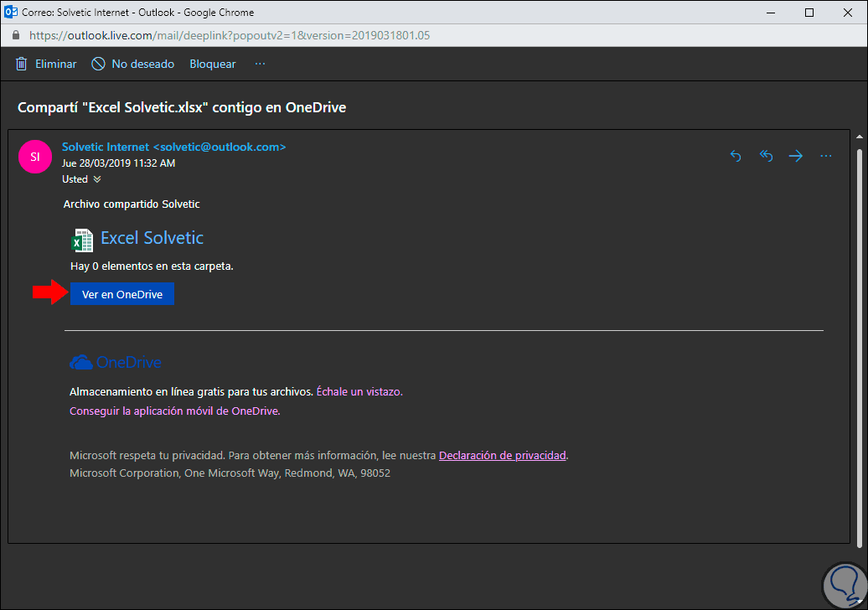868x610 pixels.
Task: Click the No deseado junk icon
Action: [x=98, y=64]
